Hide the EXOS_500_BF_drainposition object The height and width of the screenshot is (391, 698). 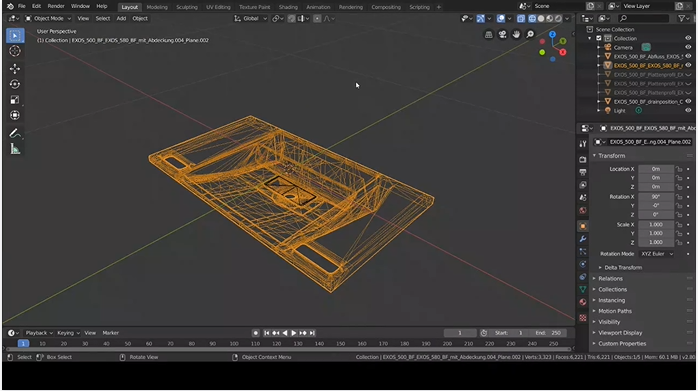(x=688, y=102)
